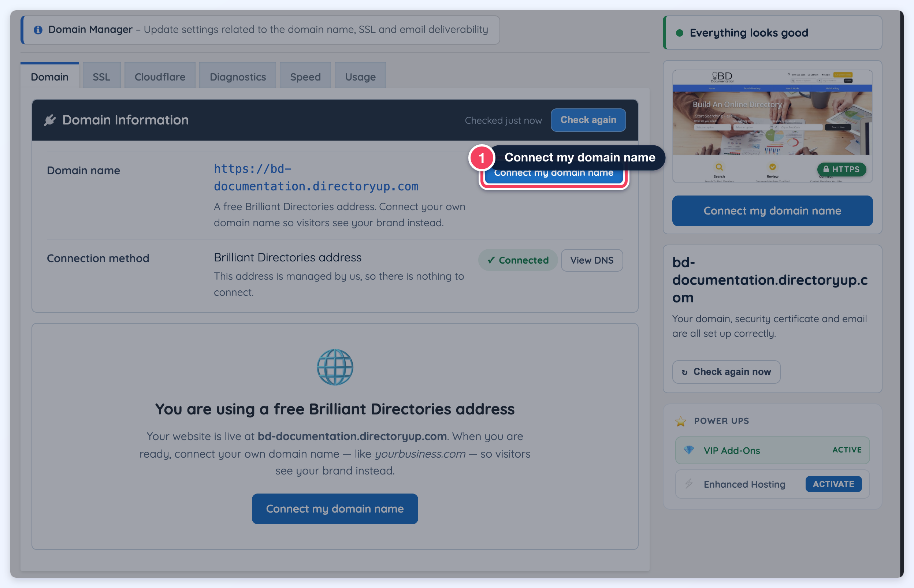Click the Enhanced Hosting lightning icon
The width and height of the screenshot is (914, 588).
tap(688, 484)
